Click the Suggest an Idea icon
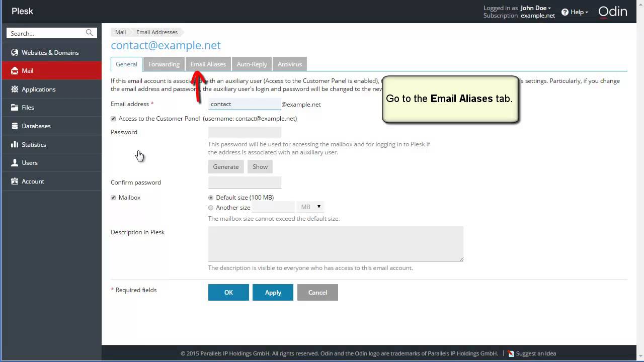This screenshot has width=644, height=362. pyautogui.click(x=511, y=353)
